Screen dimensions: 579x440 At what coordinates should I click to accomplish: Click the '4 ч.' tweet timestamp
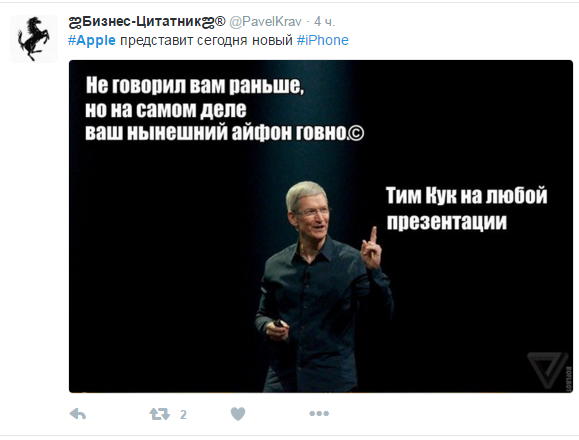click(x=325, y=22)
